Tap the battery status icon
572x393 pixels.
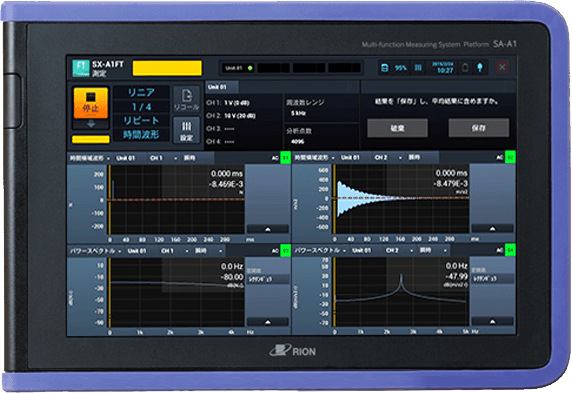pos(465,68)
